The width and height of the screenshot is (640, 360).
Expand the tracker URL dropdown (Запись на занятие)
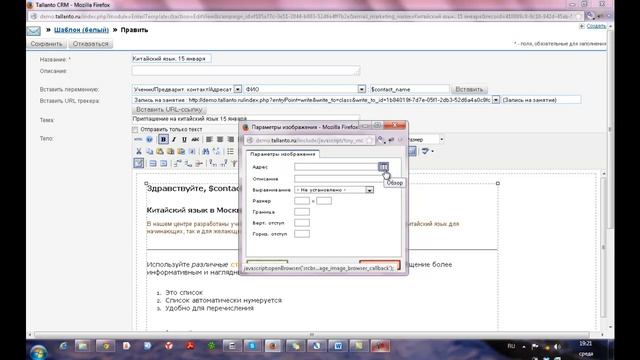pos(496,100)
